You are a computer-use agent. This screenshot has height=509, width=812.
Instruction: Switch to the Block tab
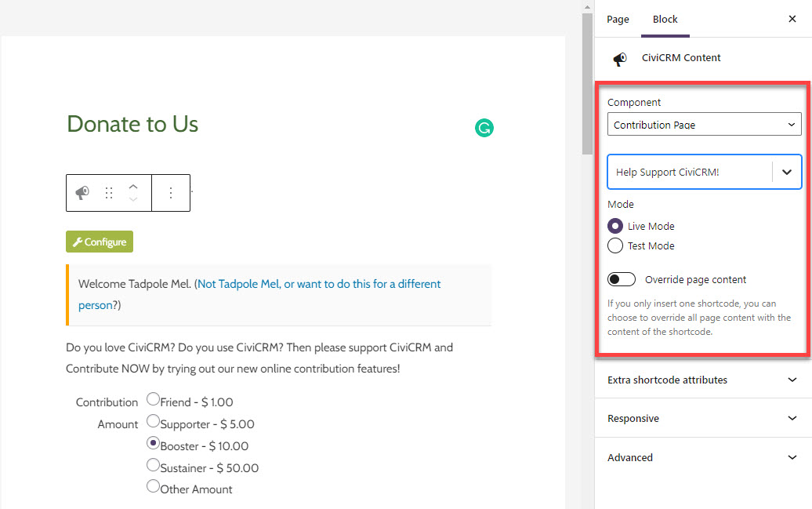[665, 19]
